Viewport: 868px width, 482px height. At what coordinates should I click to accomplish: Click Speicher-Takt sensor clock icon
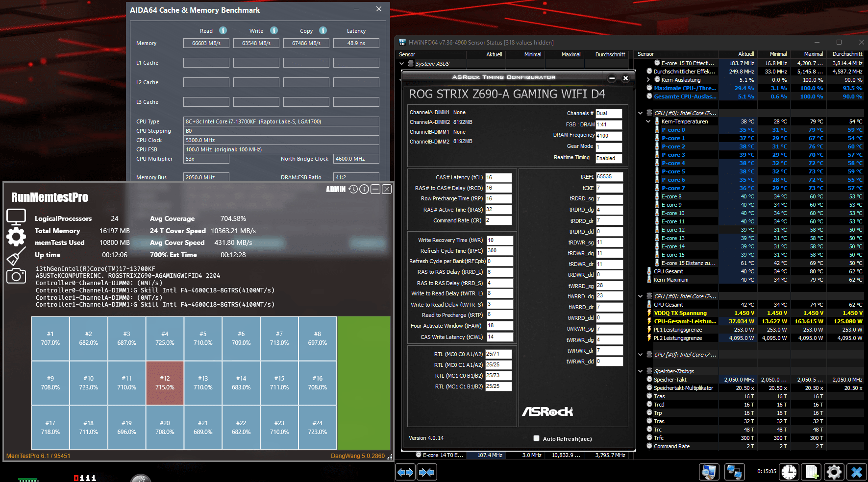pyautogui.click(x=649, y=380)
